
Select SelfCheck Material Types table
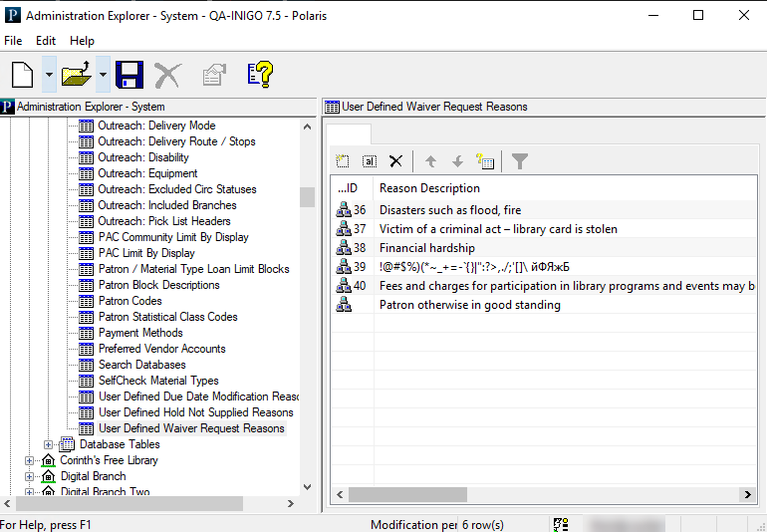pyautogui.click(x=158, y=381)
